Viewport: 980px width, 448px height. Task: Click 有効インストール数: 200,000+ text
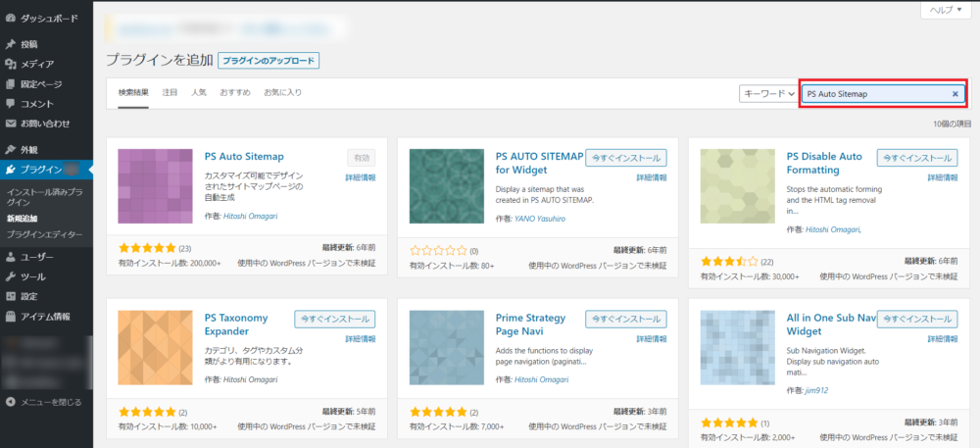(x=170, y=263)
